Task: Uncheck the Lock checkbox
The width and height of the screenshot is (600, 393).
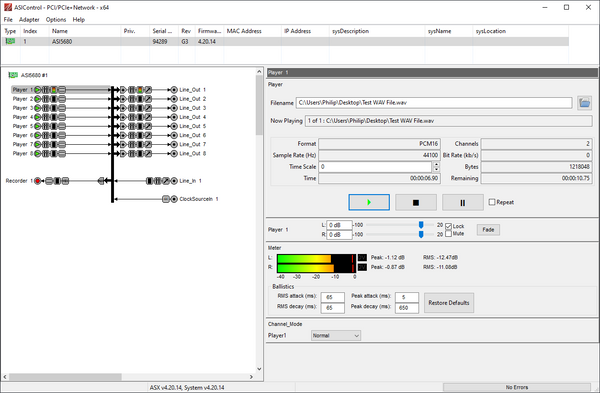Action: click(448, 226)
